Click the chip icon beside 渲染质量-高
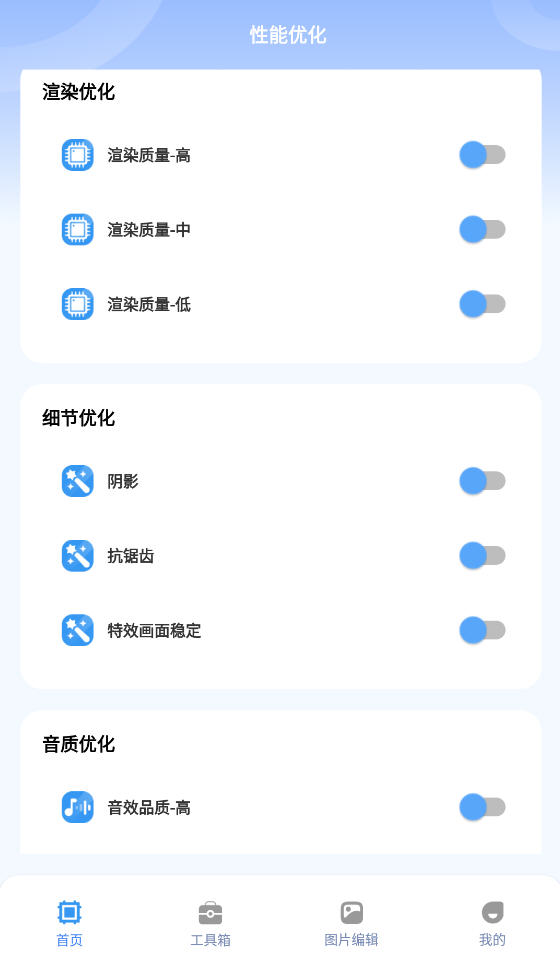Image resolution: width=560 pixels, height=972 pixels. click(78, 155)
